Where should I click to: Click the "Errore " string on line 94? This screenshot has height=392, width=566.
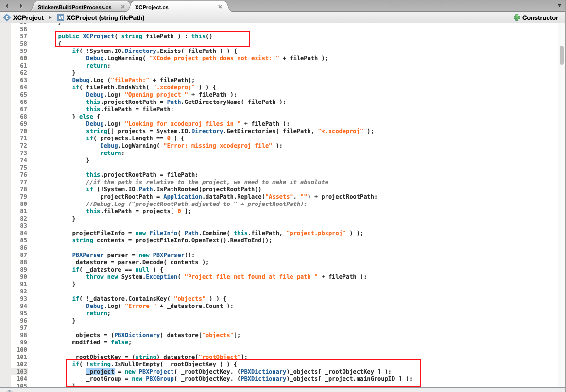click(x=140, y=306)
